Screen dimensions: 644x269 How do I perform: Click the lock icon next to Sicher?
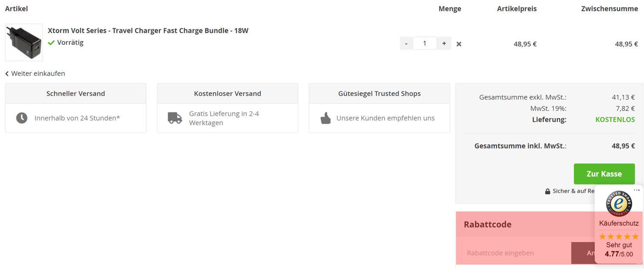pyautogui.click(x=547, y=191)
